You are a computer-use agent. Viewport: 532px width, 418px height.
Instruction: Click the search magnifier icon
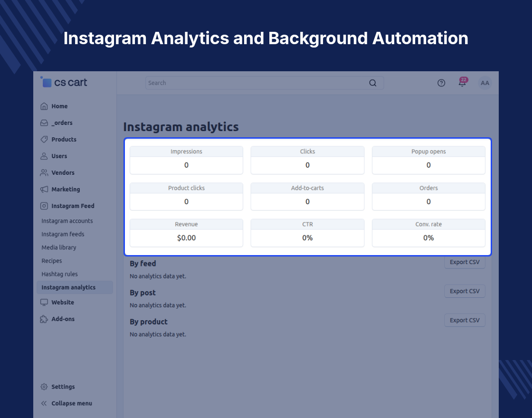[372, 83]
